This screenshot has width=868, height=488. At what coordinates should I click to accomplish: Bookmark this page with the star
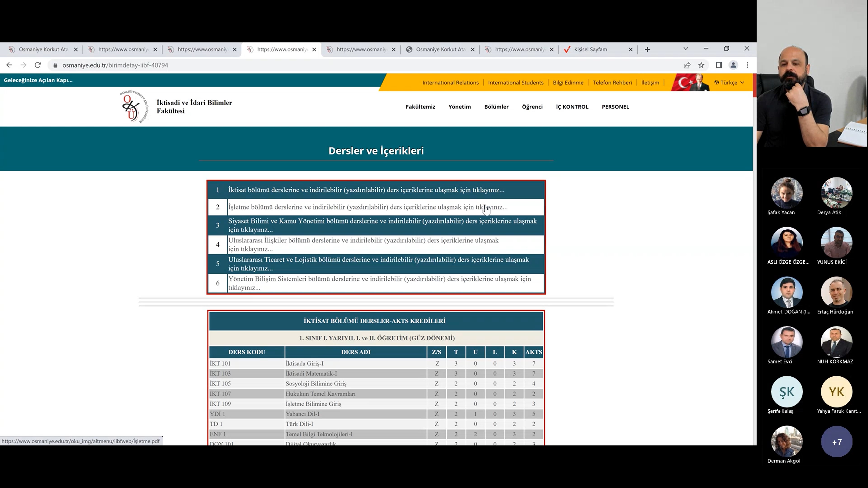coord(701,65)
